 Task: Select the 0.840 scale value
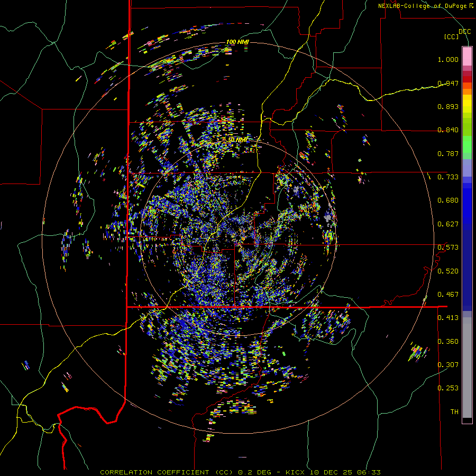pyautogui.click(x=448, y=130)
